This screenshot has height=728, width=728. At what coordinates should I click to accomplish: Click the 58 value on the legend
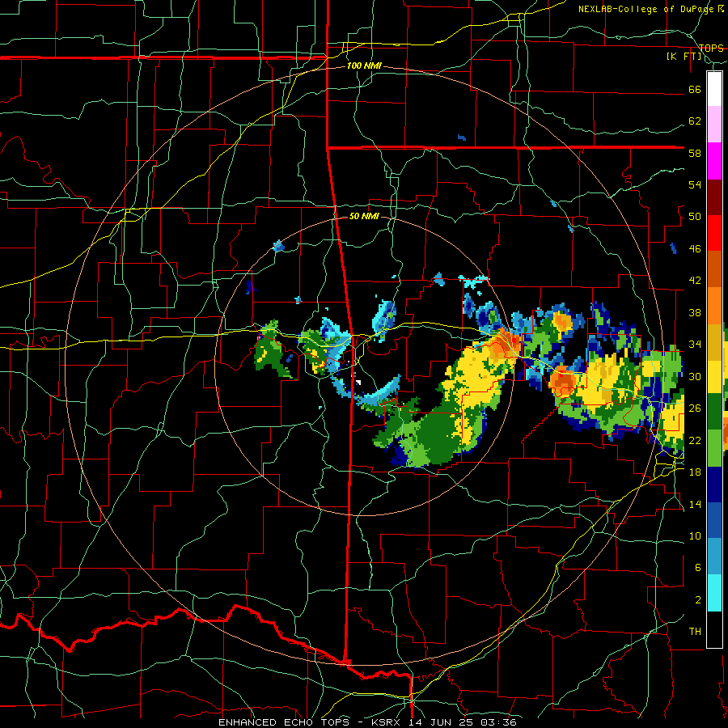click(695, 153)
